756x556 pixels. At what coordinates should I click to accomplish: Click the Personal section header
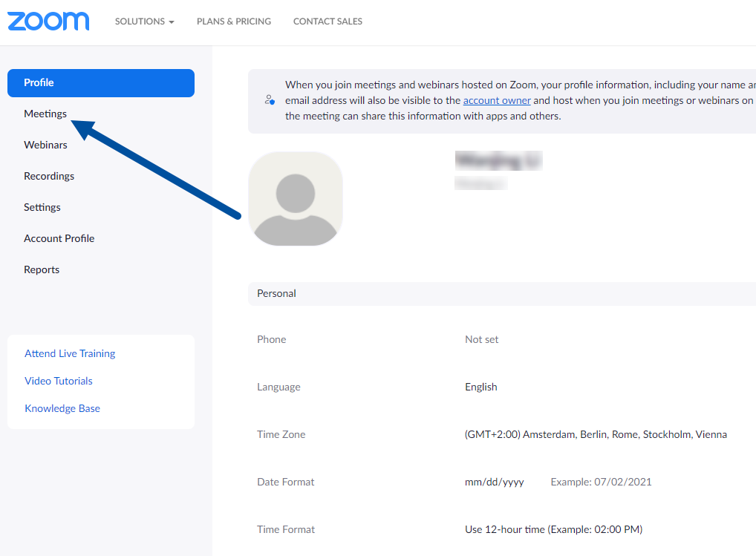coord(276,293)
